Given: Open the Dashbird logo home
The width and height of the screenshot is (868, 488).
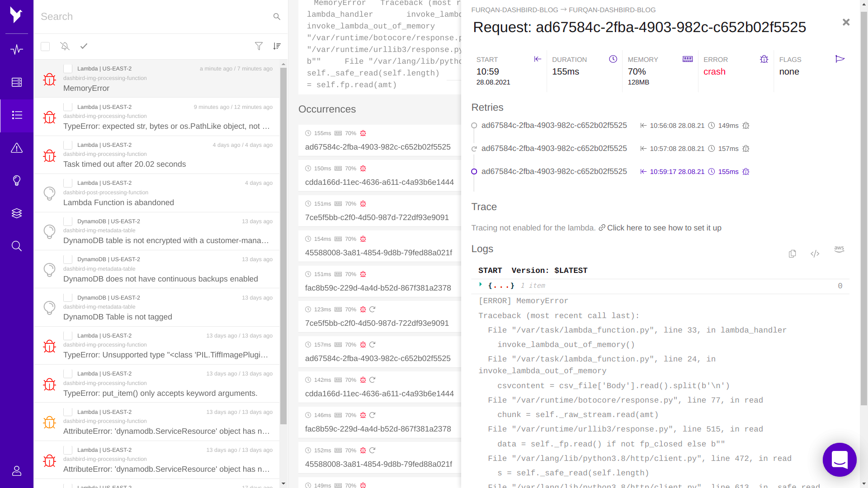Looking at the screenshot, I should pos(16,15).
